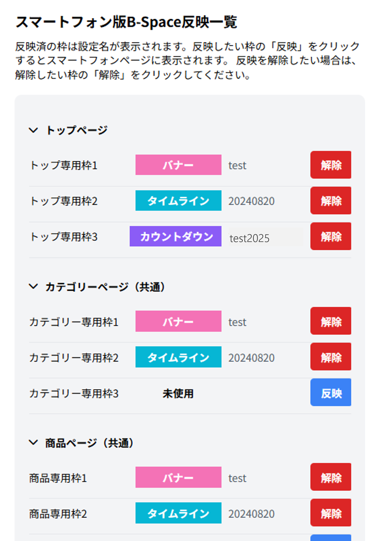Click 解除 for トップ専用枠2
The height and width of the screenshot is (541, 392).
tap(330, 201)
